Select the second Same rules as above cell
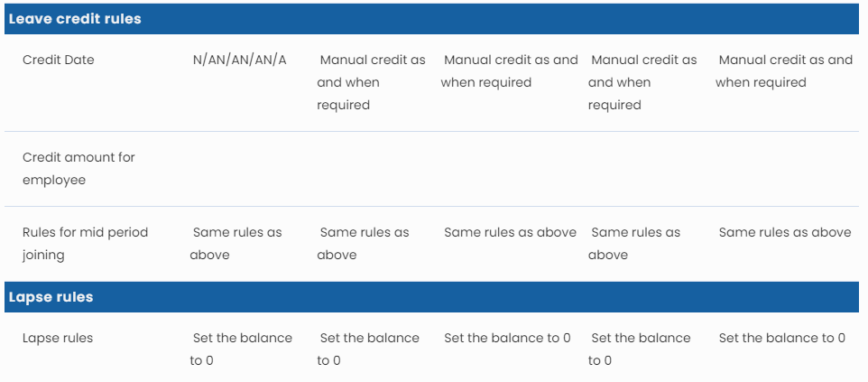Viewport: 868px width, 382px height. [364, 244]
